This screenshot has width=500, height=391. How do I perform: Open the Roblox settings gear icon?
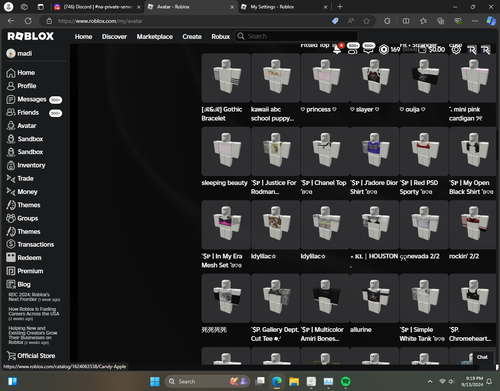(456, 49)
